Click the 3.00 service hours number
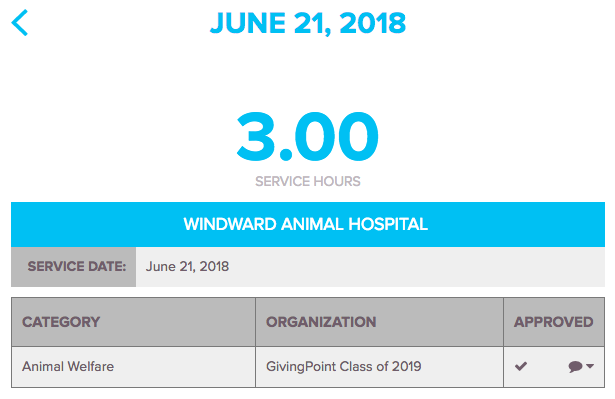The width and height of the screenshot is (615, 399). click(x=308, y=137)
